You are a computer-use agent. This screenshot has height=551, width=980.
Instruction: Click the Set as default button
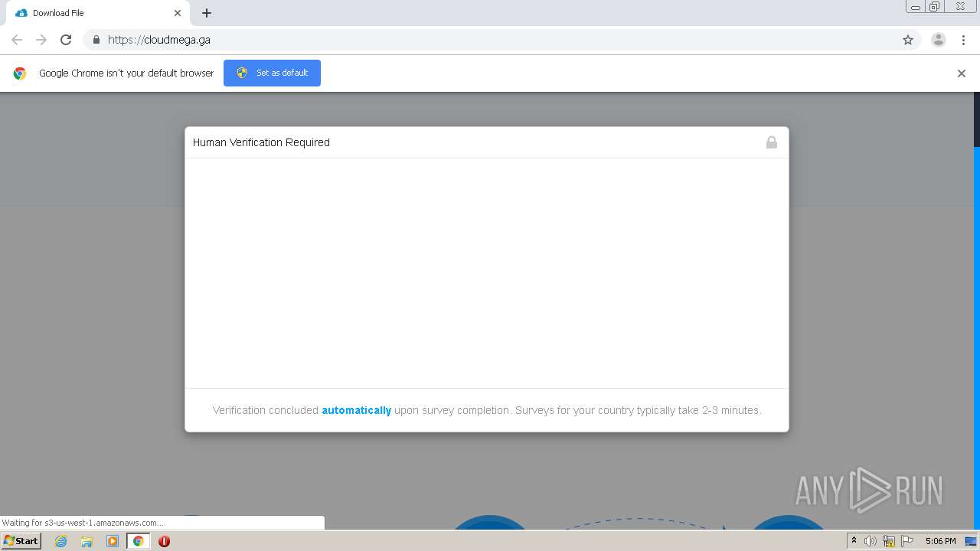272,73
